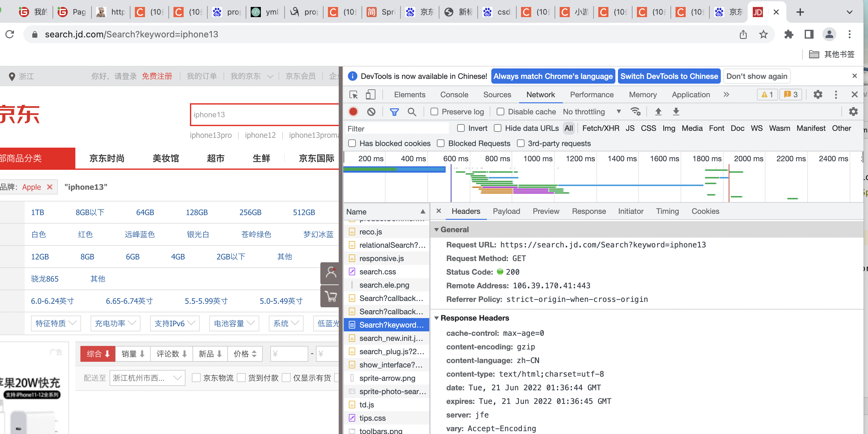Open network search magnifier icon
This screenshot has height=434, width=868.
[x=412, y=112]
